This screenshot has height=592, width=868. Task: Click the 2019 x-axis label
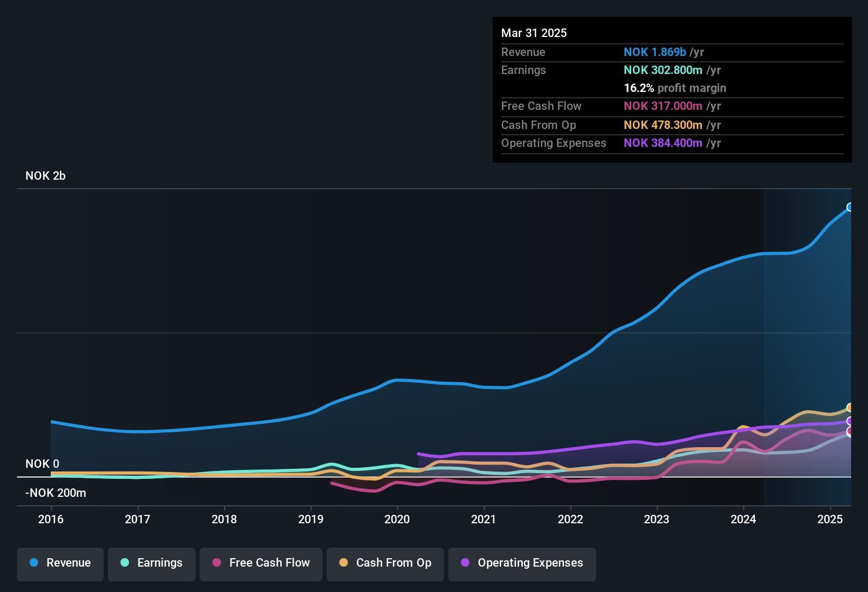(311, 519)
